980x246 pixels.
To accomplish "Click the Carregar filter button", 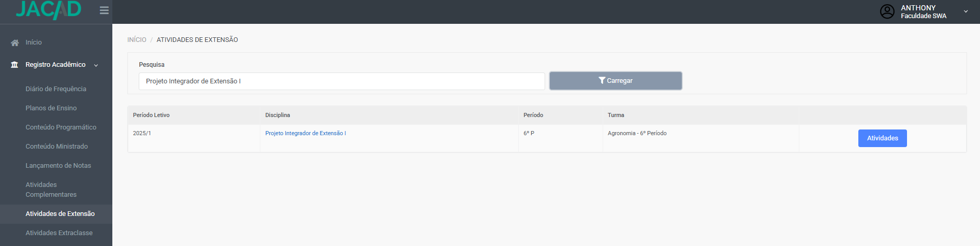I will 616,81.
